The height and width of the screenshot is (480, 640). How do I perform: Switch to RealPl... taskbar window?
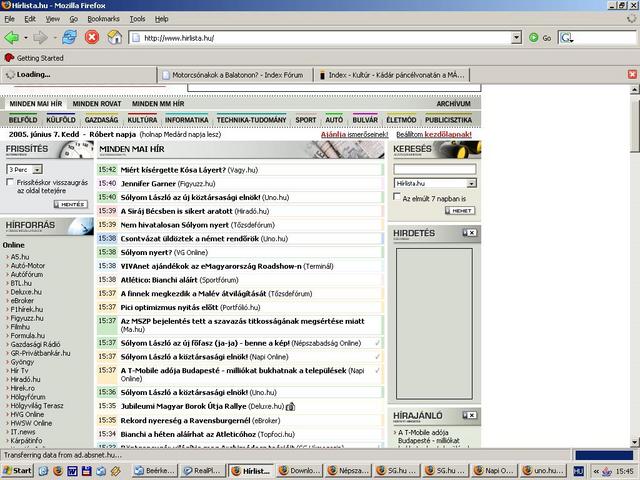[x=203, y=471]
